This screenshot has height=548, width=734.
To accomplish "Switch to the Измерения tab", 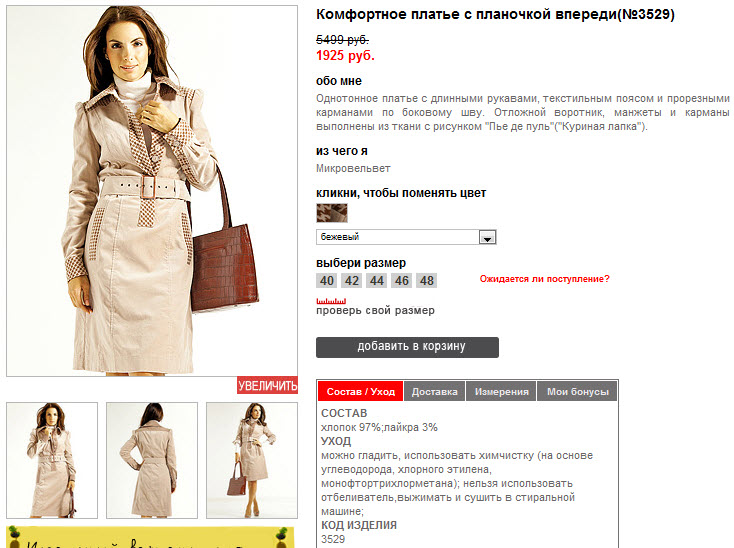I will tap(501, 392).
